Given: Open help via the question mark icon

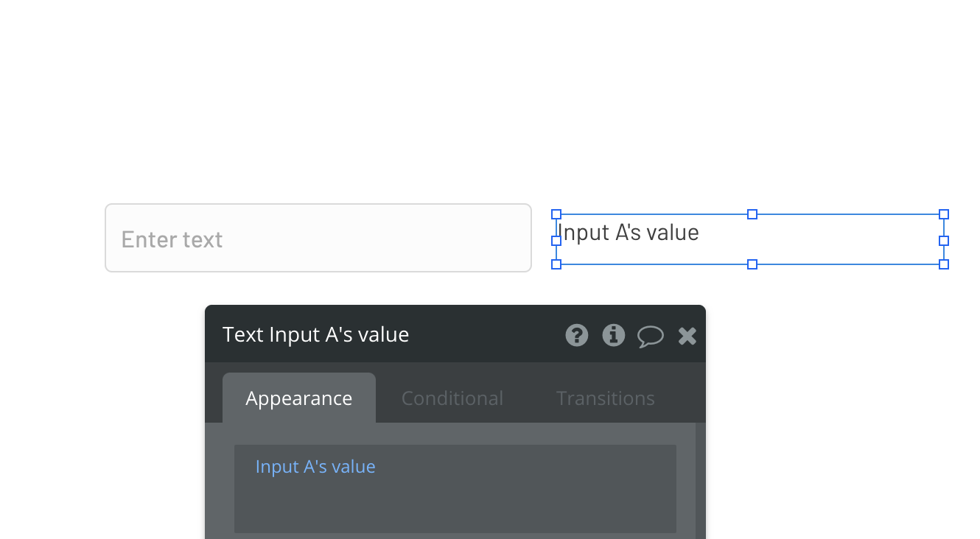Looking at the screenshot, I should point(576,335).
